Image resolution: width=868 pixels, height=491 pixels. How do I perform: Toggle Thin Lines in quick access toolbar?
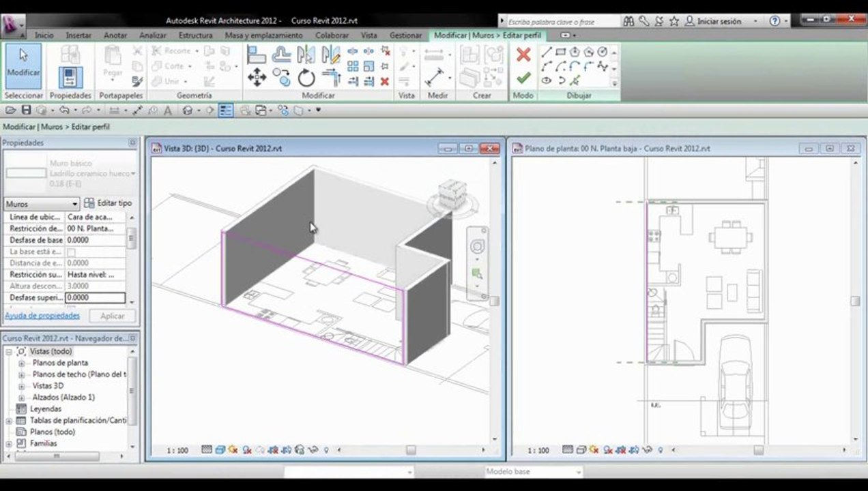pyautogui.click(x=226, y=110)
